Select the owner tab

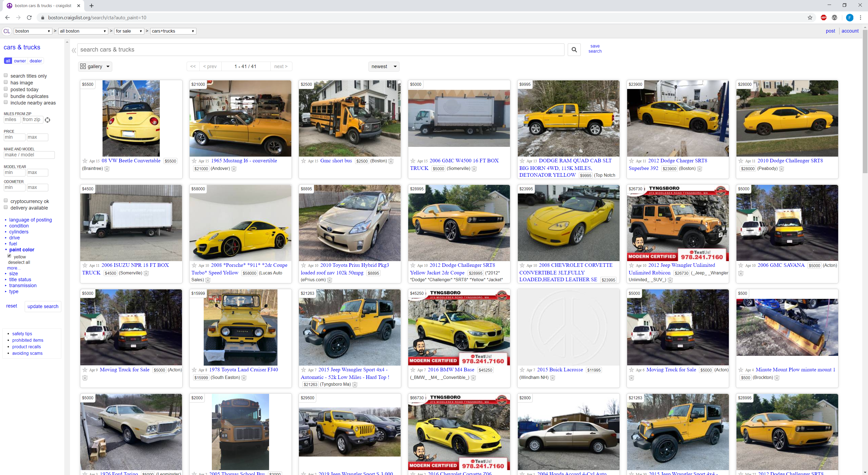pyautogui.click(x=20, y=61)
